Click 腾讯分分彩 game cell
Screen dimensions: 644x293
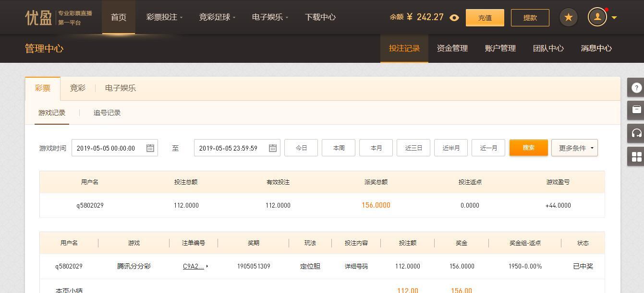(134, 267)
